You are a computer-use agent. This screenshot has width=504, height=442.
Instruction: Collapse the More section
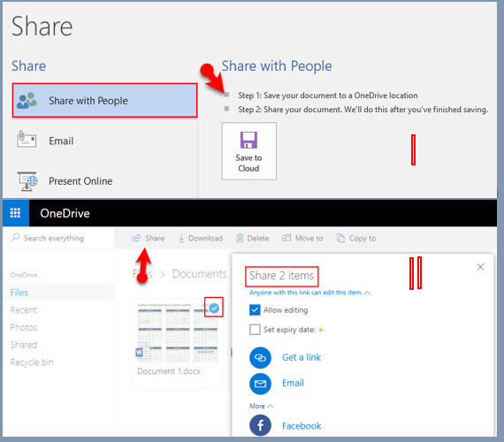[x=262, y=406]
